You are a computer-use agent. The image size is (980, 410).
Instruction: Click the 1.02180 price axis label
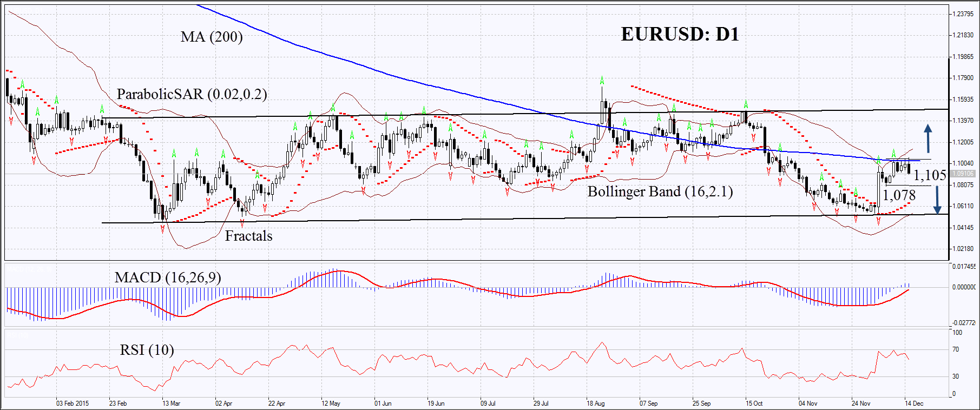tap(963, 249)
